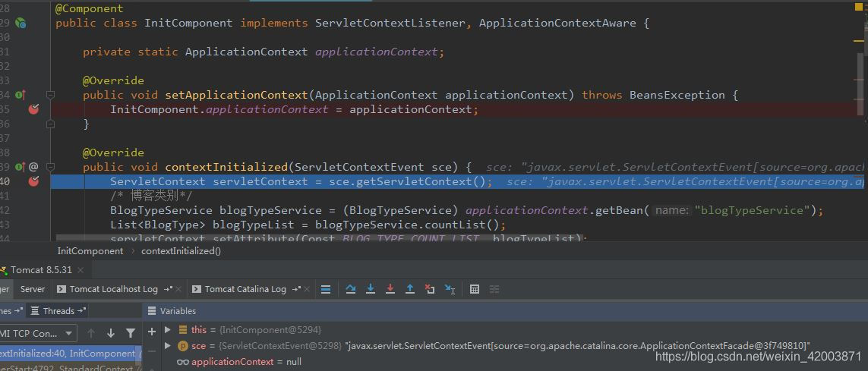Click the Step Into debugger icon
Screen dimensions: 868x371
point(371,288)
